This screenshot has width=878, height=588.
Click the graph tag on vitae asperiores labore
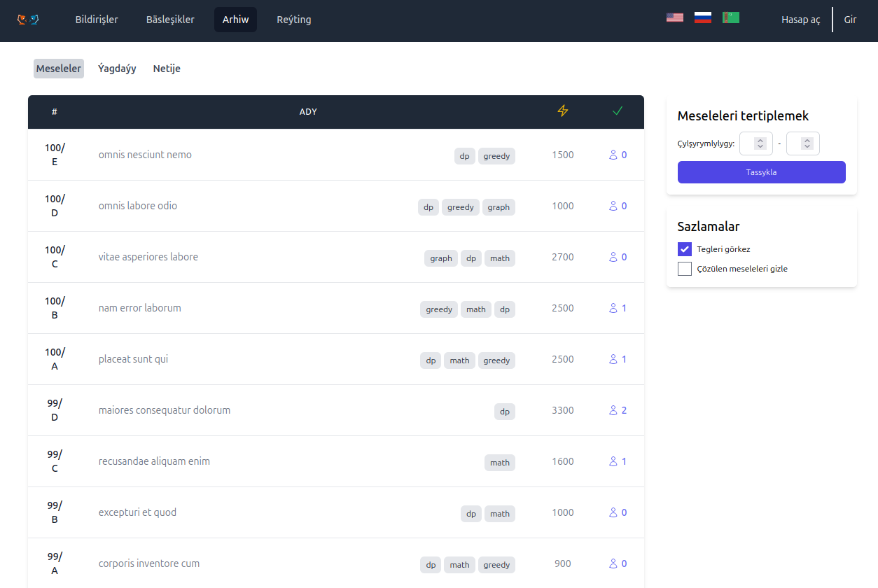tap(441, 258)
